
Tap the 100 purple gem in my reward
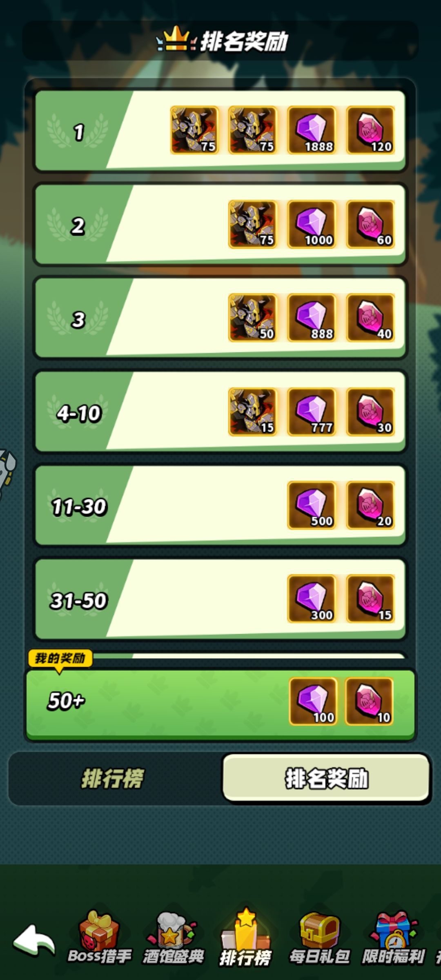[313, 702]
